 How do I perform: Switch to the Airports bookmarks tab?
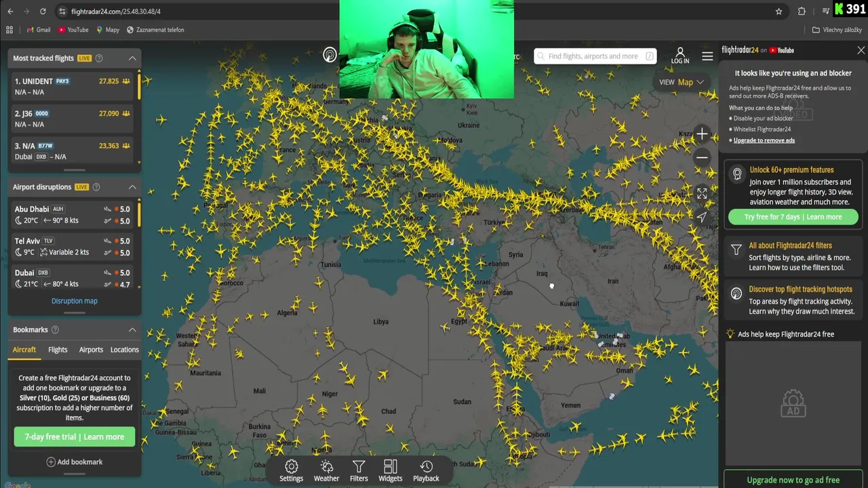pyautogui.click(x=91, y=350)
